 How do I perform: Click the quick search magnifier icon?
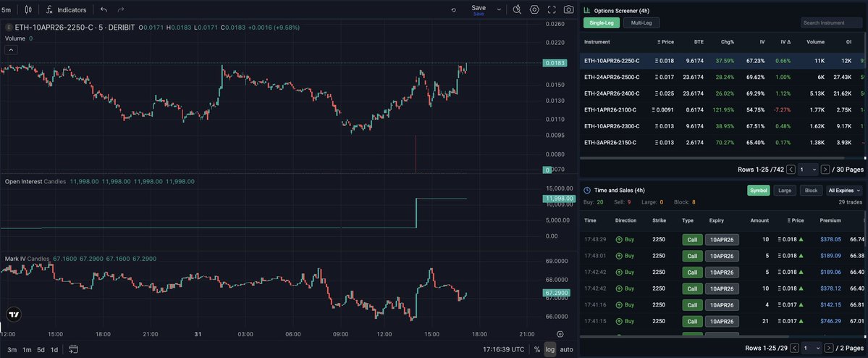click(x=517, y=9)
